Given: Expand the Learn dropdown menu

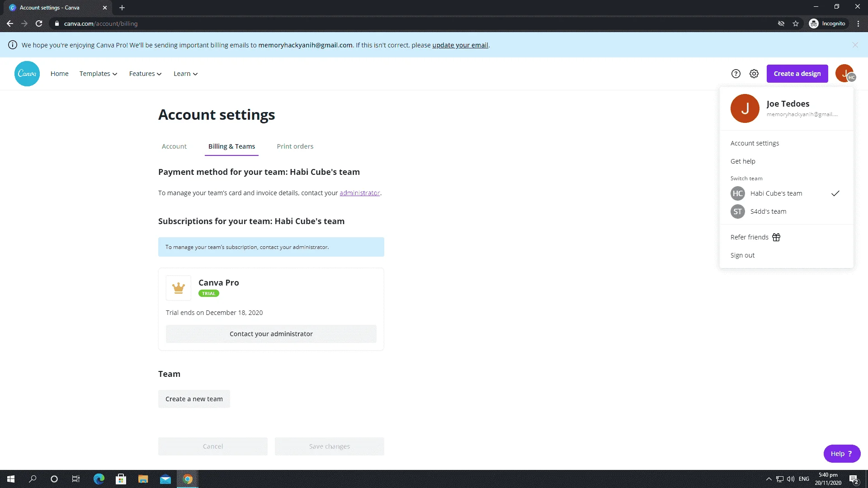Looking at the screenshot, I should pos(186,74).
